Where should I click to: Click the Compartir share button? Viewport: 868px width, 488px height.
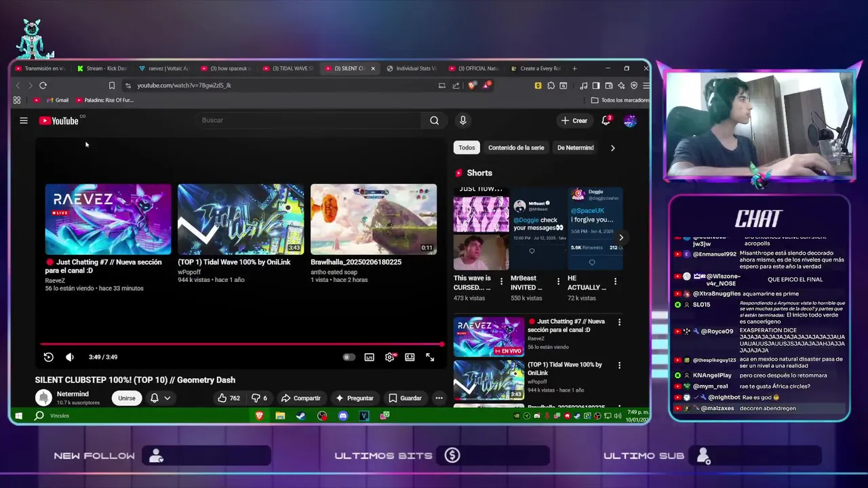pos(300,399)
